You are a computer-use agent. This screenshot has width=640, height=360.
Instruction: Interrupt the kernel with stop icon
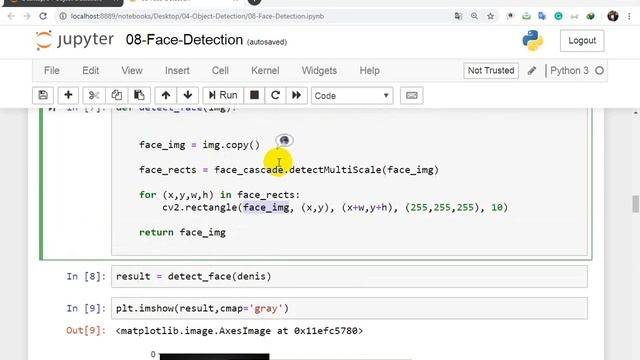pyautogui.click(x=254, y=96)
